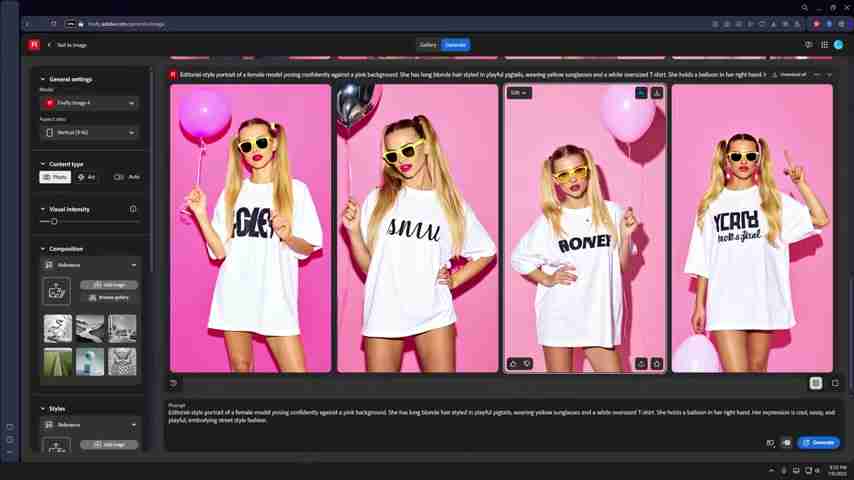Switch results to grid view
854x480 pixels.
[816, 383]
